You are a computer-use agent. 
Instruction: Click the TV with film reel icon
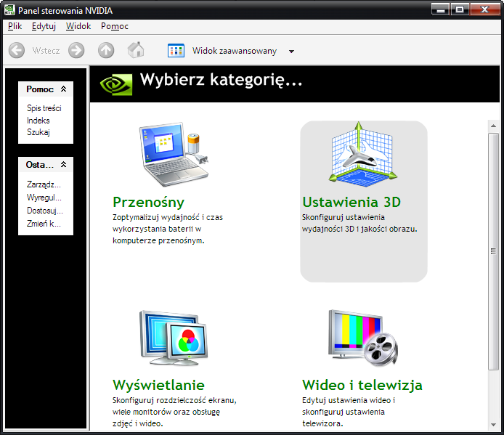(363, 338)
